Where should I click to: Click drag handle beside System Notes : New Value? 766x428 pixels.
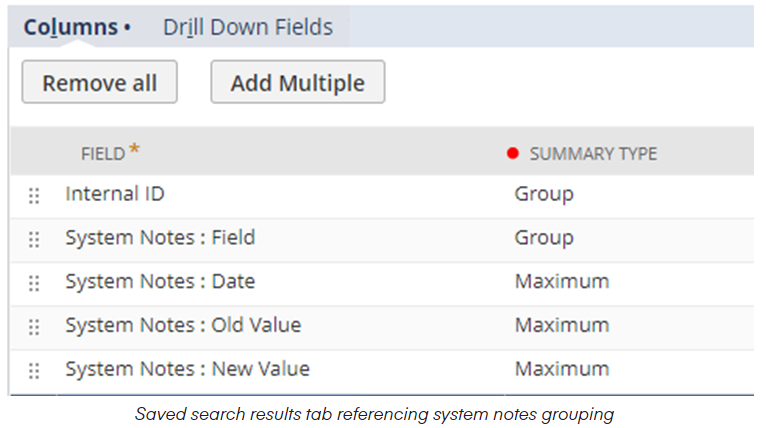tap(34, 371)
